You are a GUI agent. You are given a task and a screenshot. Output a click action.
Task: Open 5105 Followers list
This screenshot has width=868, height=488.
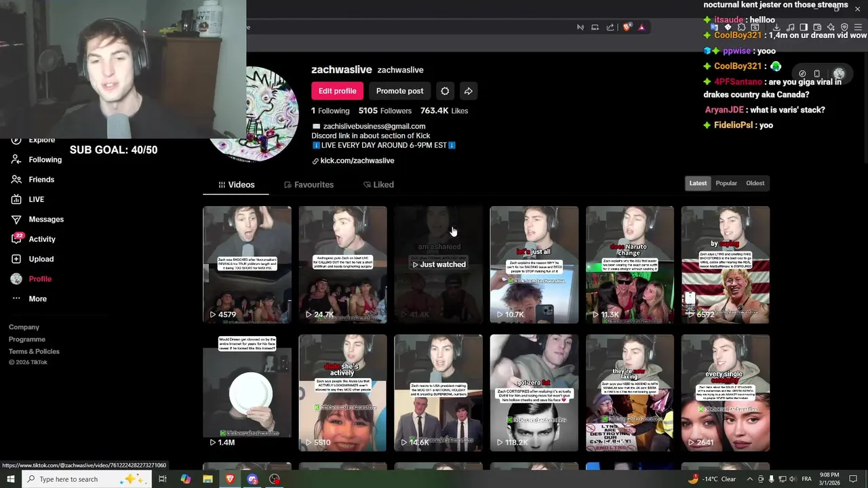tap(385, 110)
